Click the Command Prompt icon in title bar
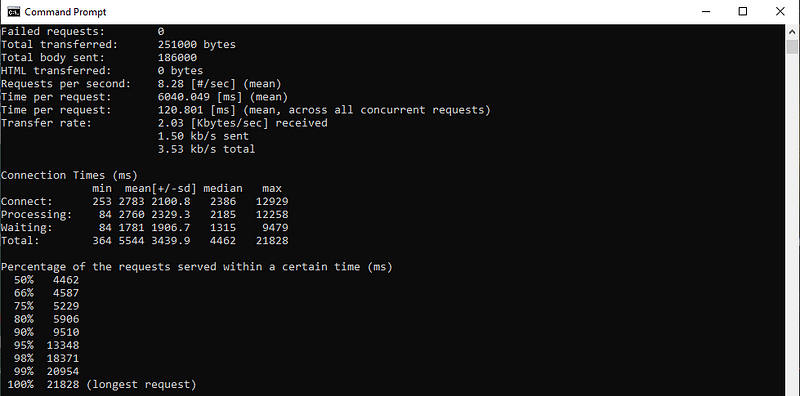This screenshot has width=800, height=396. 14,11
